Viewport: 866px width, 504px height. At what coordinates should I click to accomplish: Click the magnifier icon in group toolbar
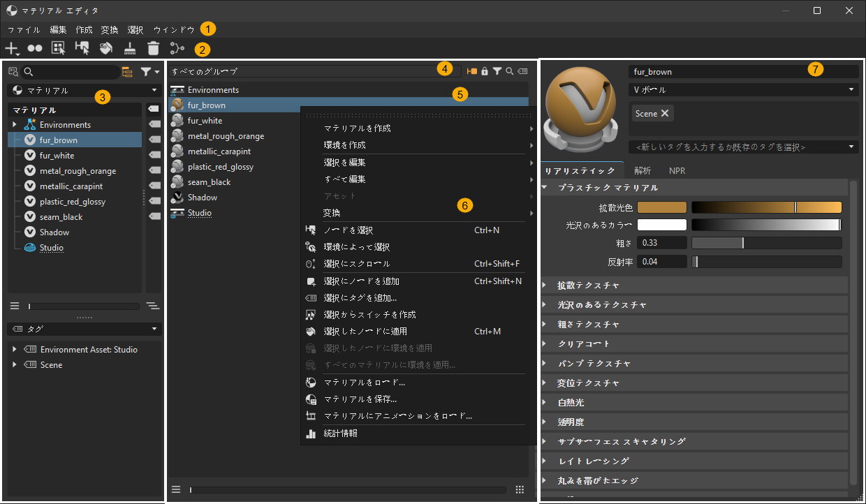click(510, 71)
